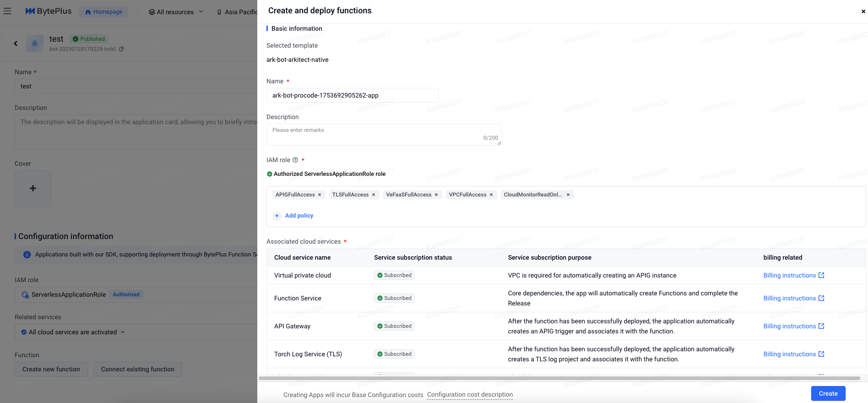Viewport: 868px width, 403px height.
Task: Open external link icon for Function Service billing
Action: (x=821, y=298)
